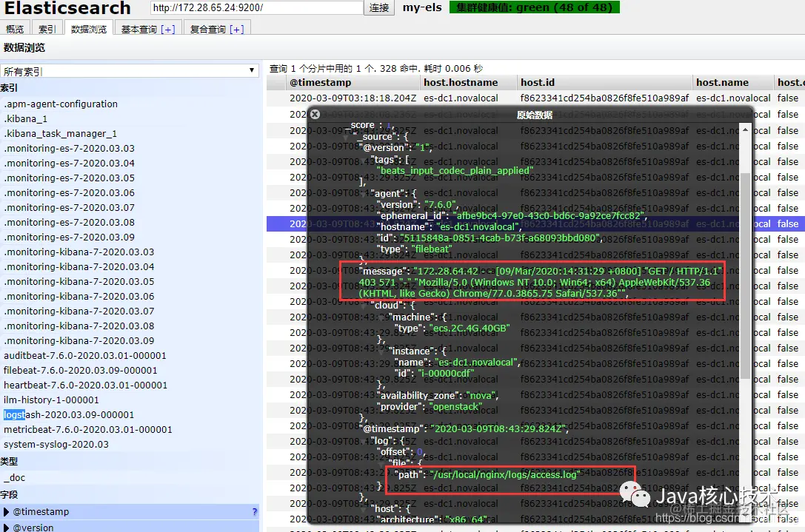The height and width of the screenshot is (532, 805).
Task: Click the "ephemeral_id" value in raw data
Action: coord(549,216)
